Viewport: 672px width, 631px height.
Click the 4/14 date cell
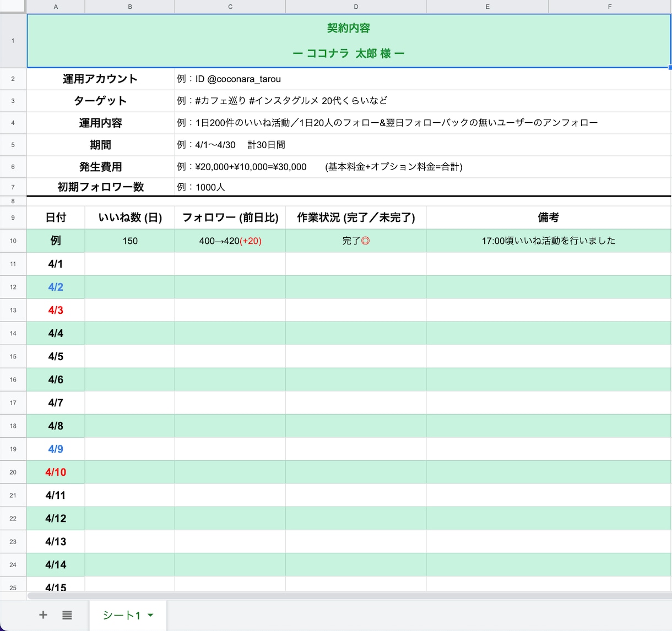(56, 564)
